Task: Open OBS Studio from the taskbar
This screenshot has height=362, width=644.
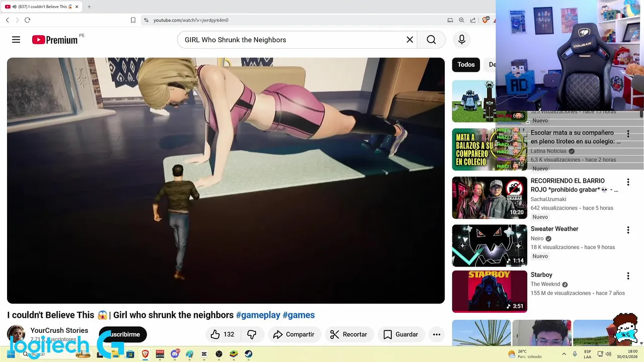Action: [219, 354]
